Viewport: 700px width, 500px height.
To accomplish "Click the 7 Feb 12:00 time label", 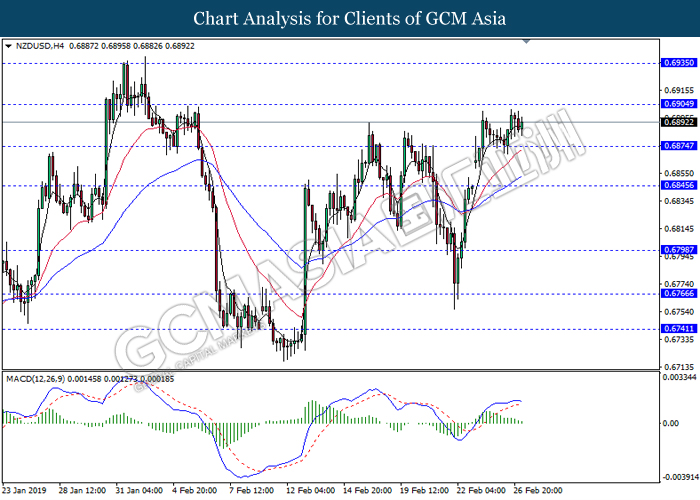I will [x=251, y=490].
